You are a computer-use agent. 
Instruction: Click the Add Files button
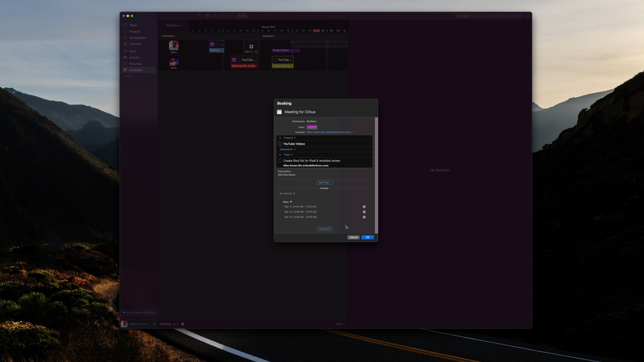[324, 183]
